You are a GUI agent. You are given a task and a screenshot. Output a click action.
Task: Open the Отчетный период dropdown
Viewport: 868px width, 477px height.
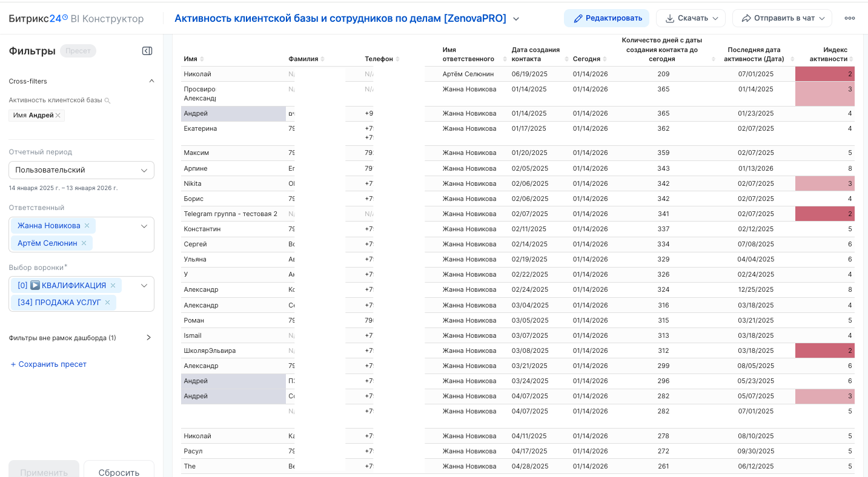tap(81, 170)
